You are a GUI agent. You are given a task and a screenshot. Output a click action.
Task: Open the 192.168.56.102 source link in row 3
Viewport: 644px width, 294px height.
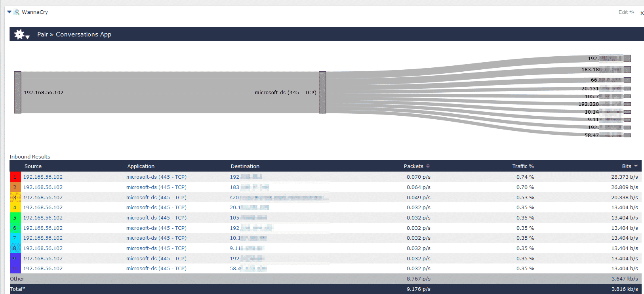(43, 197)
